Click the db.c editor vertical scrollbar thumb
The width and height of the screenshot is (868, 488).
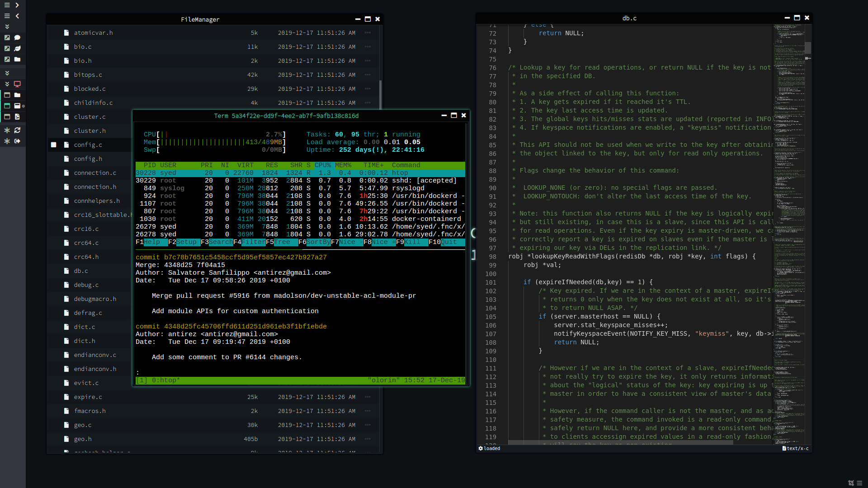[808, 47]
